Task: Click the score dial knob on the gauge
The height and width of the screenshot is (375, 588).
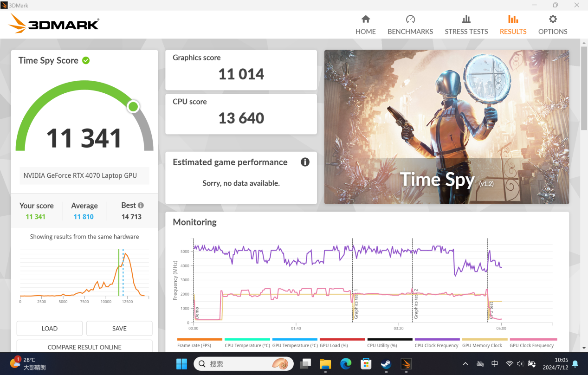Action: pyautogui.click(x=133, y=107)
